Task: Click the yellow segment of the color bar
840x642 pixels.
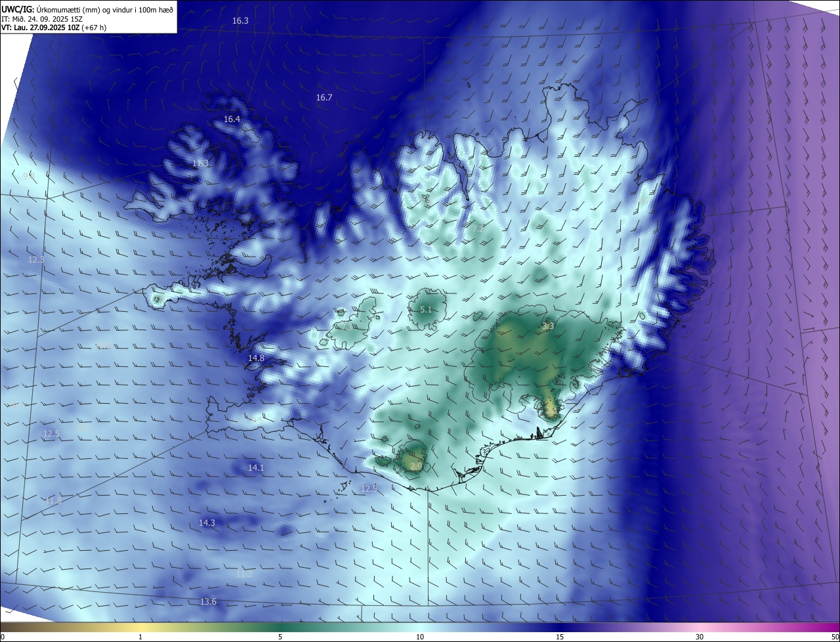Action: [x=140, y=627]
